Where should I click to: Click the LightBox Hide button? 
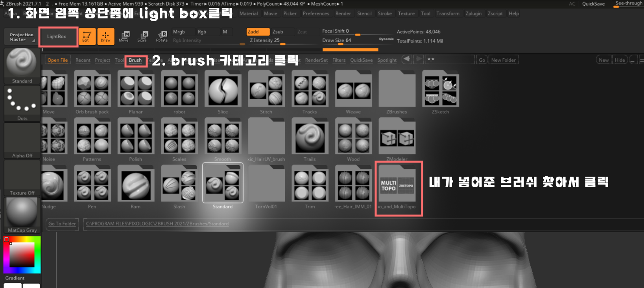coord(620,60)
